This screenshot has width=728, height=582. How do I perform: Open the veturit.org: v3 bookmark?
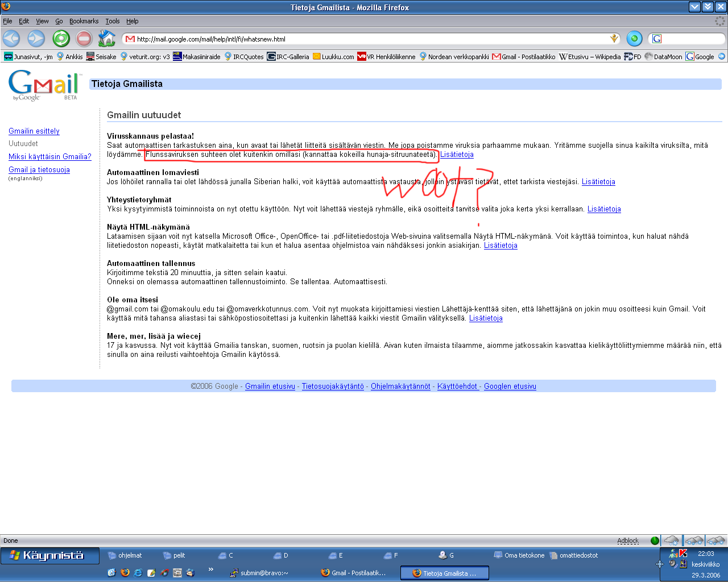(145, 56)
